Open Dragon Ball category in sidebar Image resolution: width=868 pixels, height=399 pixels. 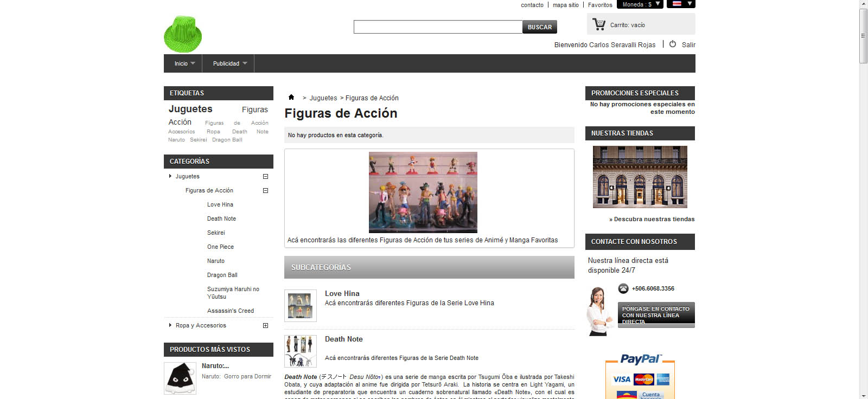tap(222, 275)
